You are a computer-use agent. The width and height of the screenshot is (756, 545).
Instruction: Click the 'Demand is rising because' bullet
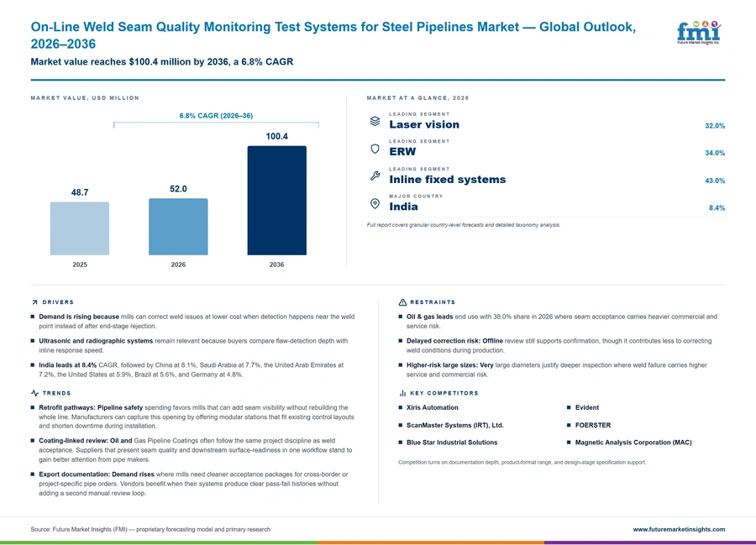197,322
